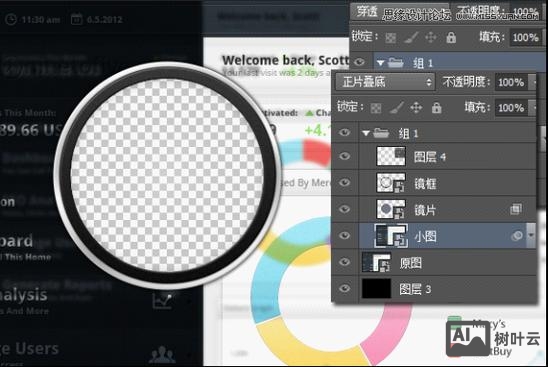
Task: Select 镜片 layer thumbnail
Action: point(391,209)
